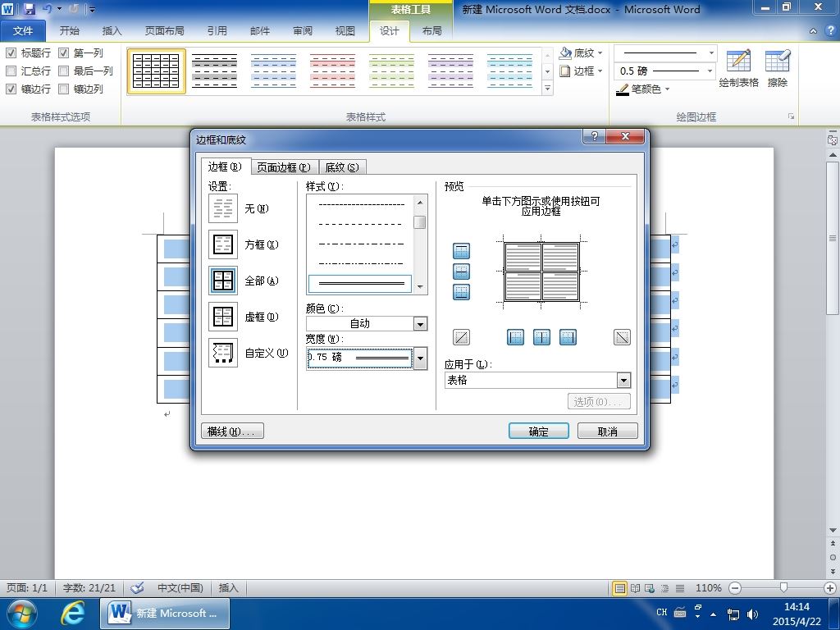Toggle 第一列 checkbox
Viewport: 840px width, 630px height.
63,52
